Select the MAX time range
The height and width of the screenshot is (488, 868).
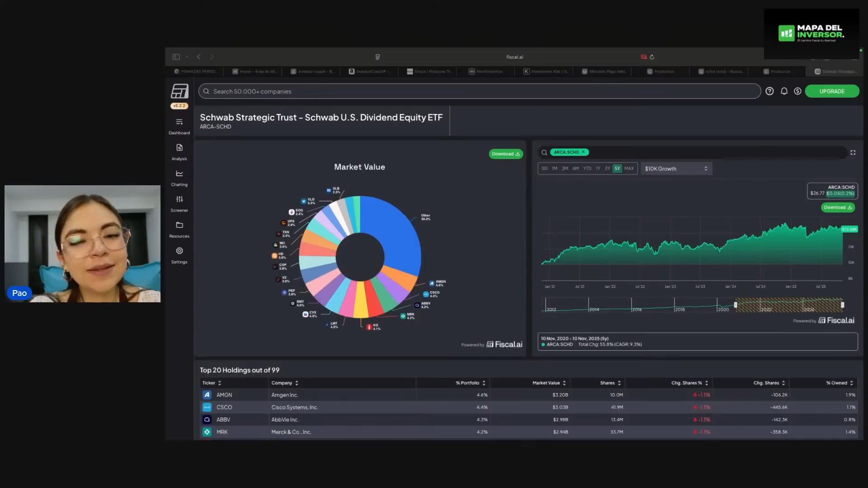pyautogui.click(x=629, y=169)
